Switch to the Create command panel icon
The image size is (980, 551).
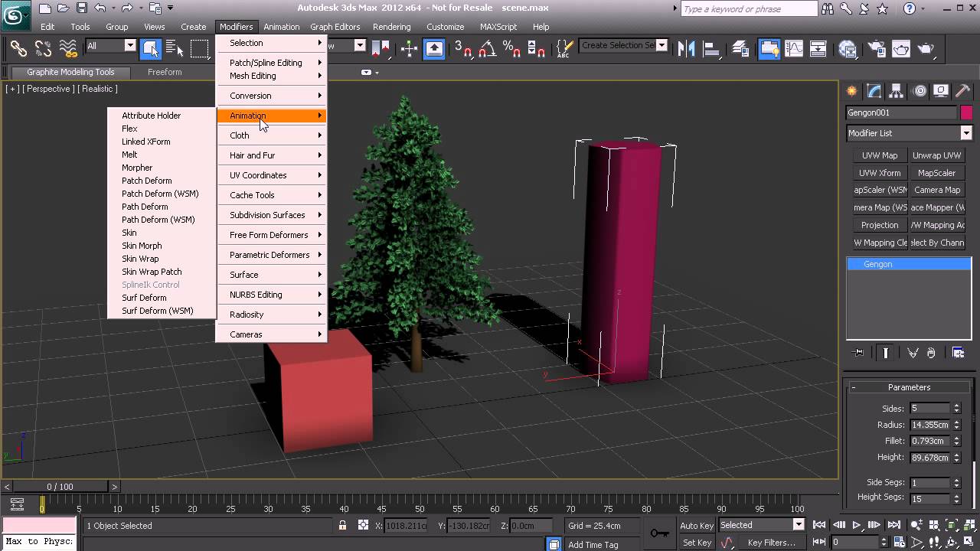[x=851, y=91]
